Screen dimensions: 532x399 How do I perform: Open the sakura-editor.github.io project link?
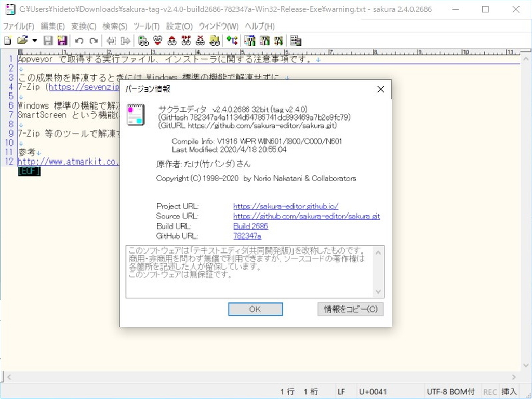[286, 206]
